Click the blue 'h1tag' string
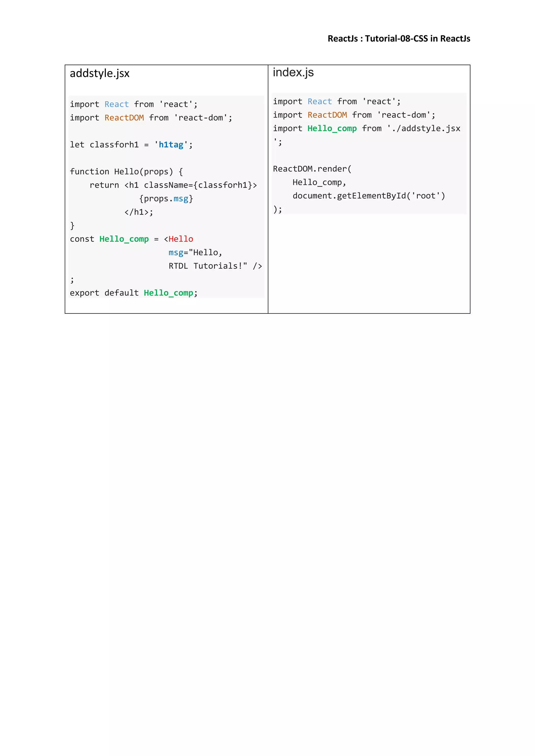 (171, 145)
